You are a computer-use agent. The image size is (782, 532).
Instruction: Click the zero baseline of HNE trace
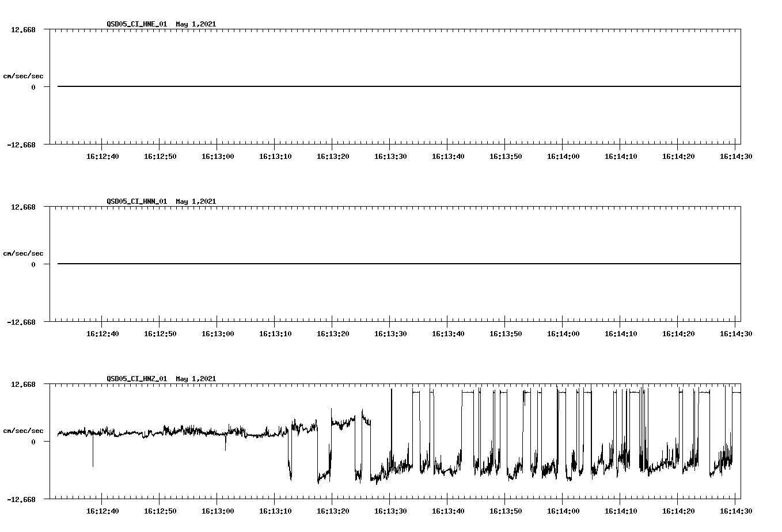coord(346,86)
